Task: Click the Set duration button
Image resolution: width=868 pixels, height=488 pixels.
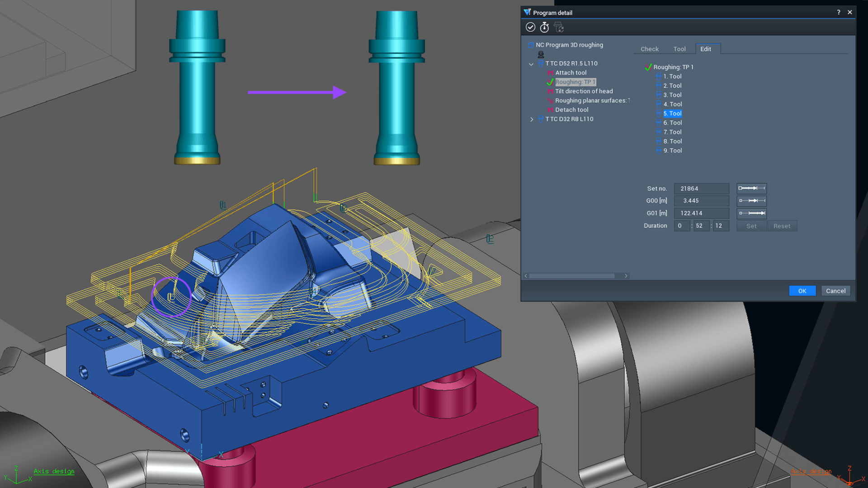Action: point(751,226)
